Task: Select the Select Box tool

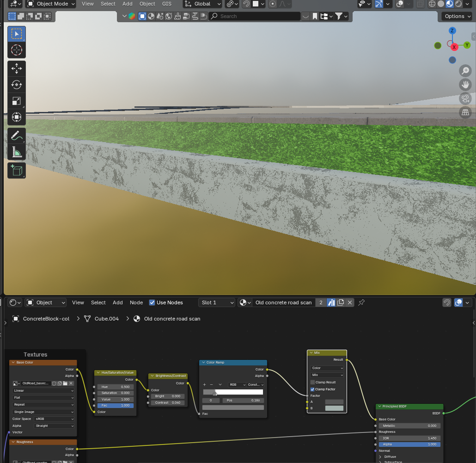Action: pos(16,34)
